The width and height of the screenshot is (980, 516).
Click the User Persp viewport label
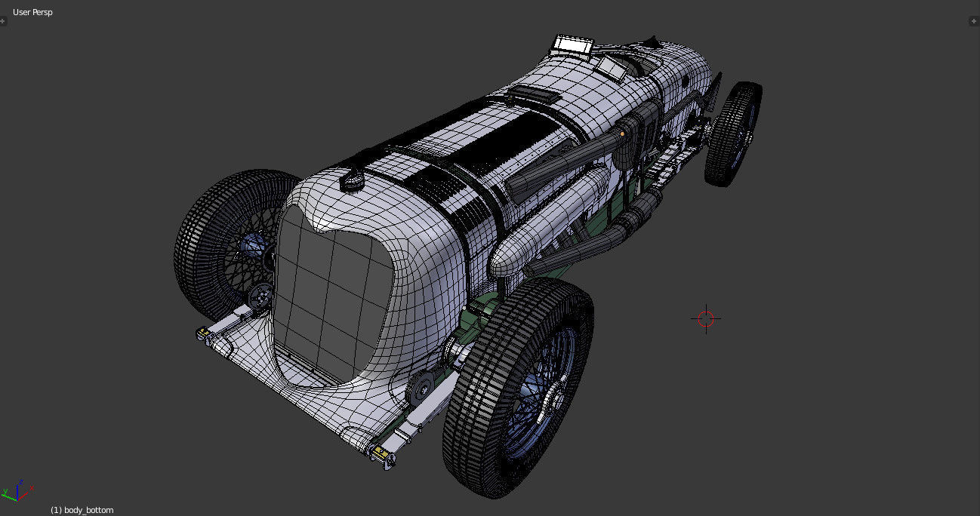tap(32, 12)
